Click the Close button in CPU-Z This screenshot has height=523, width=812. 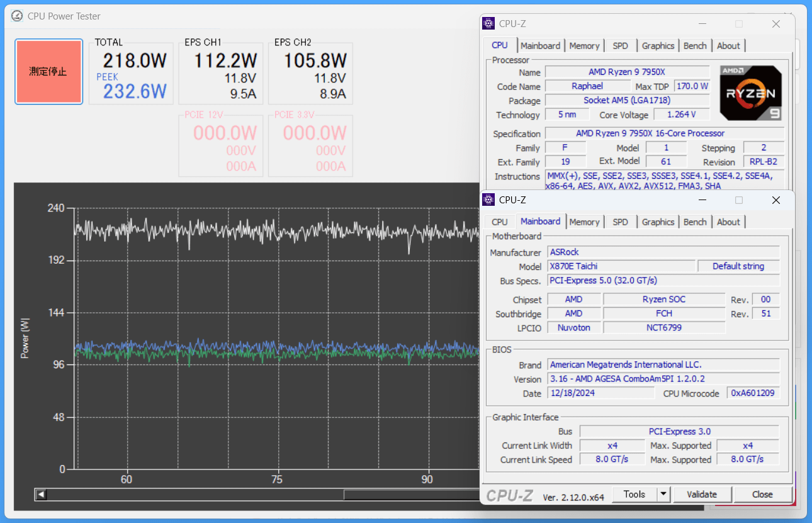coord(762,495)
